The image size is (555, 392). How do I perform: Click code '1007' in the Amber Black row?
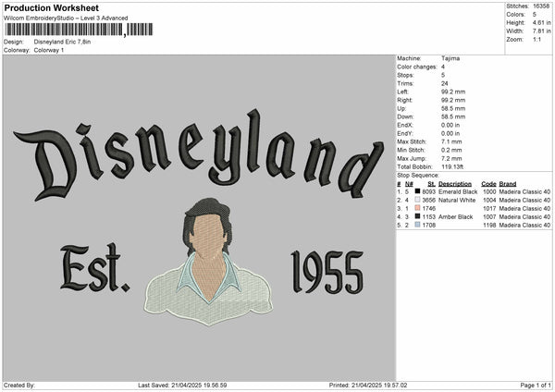coord(489,217)
